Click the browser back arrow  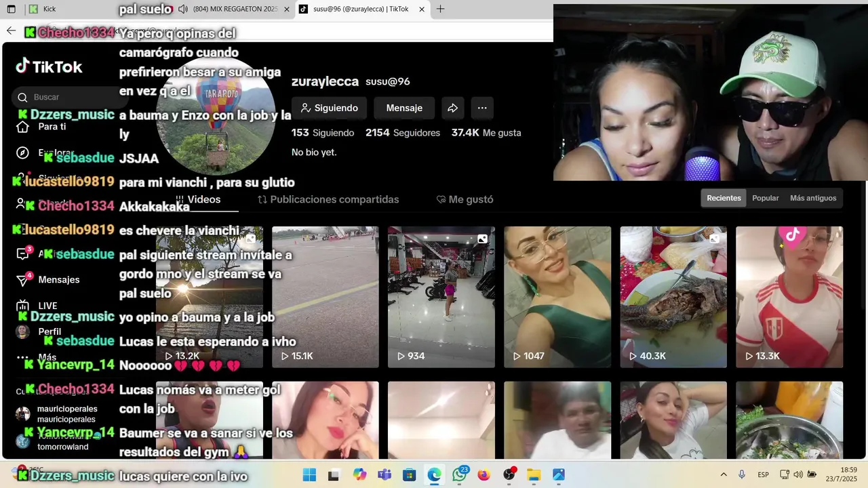11,30
